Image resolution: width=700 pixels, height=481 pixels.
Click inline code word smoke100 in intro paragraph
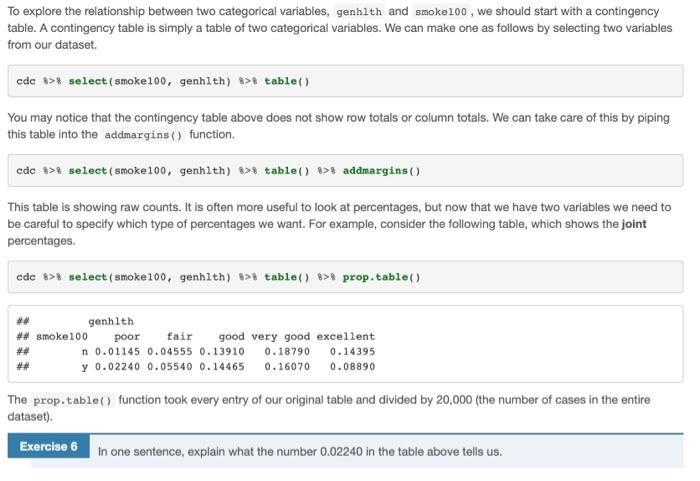pyautogui.click(x=441, y=12)
